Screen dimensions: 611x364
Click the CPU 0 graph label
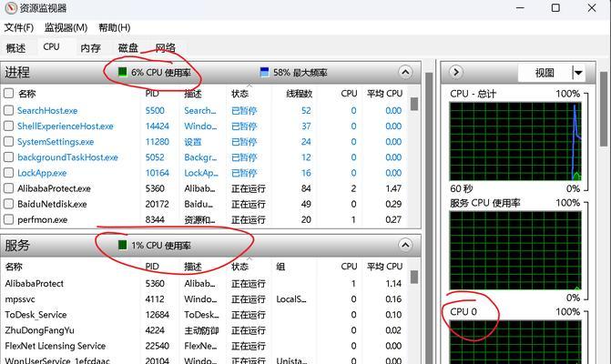point(463,312)
